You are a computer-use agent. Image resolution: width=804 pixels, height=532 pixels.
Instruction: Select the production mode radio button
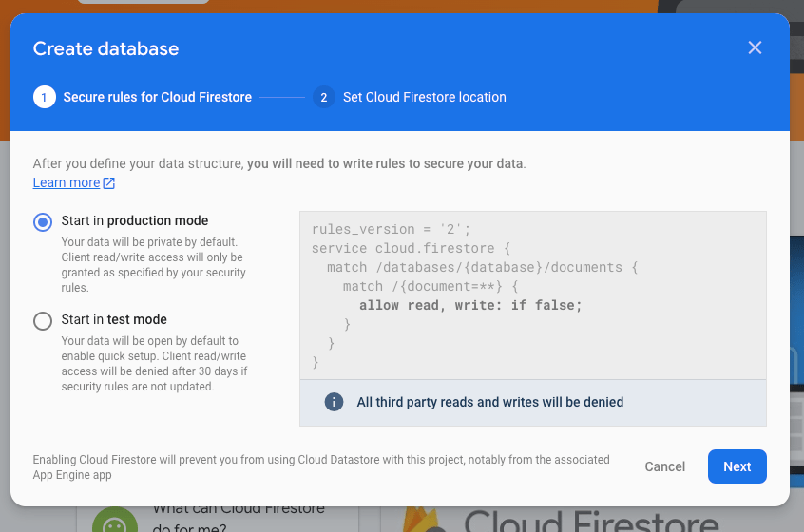tap(43, 221)
